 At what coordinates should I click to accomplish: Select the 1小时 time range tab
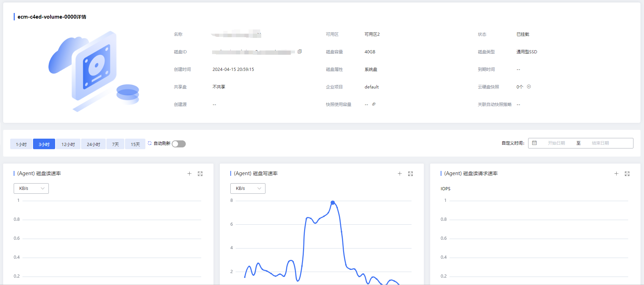click(x=21, y=144)
